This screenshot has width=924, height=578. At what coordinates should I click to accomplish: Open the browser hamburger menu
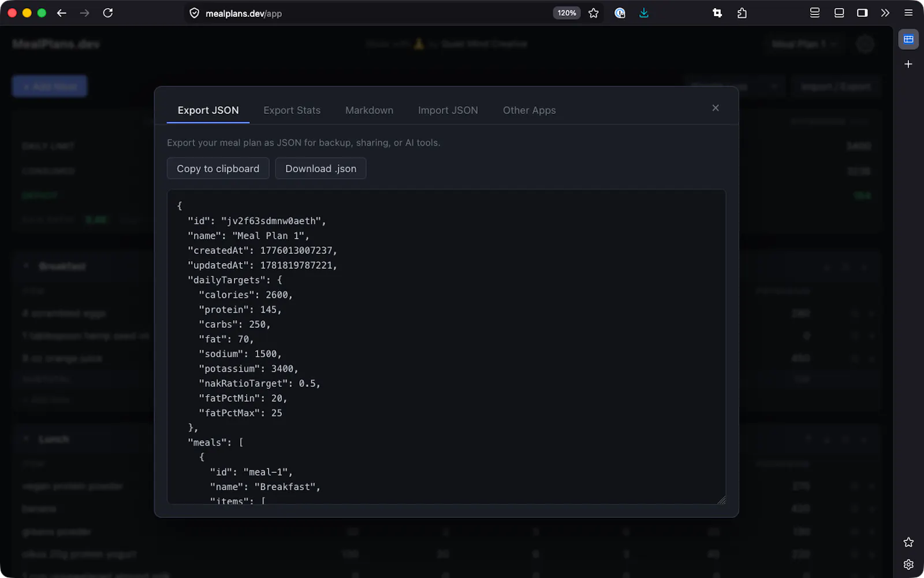(908, 13)
